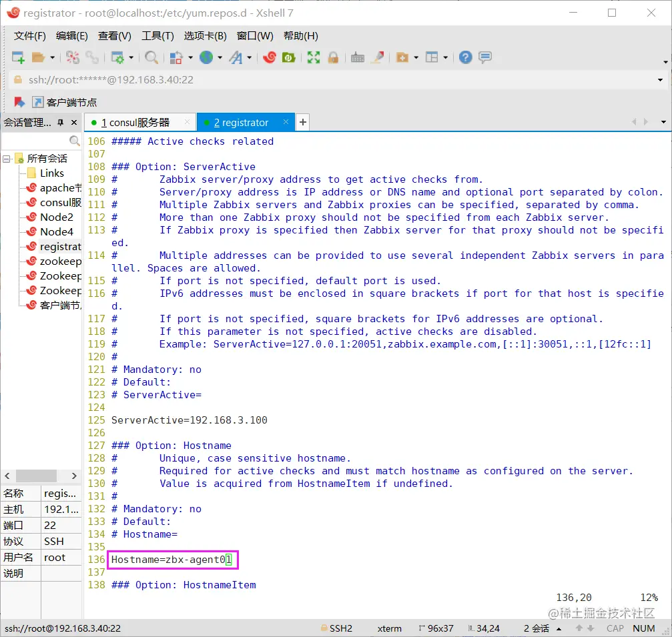672x637 pixels.
Task: Click the Open session folder icon
Action: [x=38, y=57]
